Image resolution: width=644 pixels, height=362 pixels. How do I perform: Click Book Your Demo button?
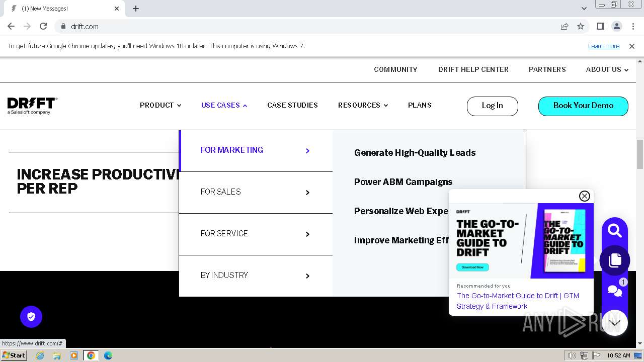click(x=583, y=106)
